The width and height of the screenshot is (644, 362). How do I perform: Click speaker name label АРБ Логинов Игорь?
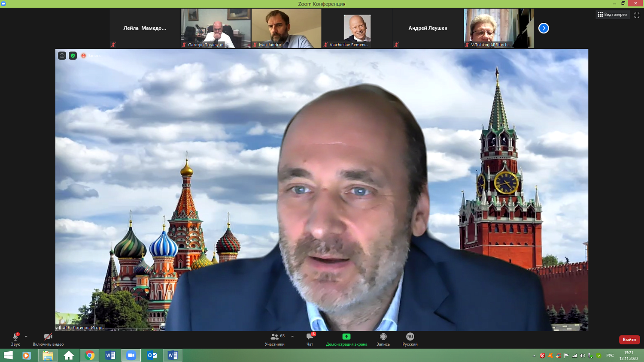point(83,328)
